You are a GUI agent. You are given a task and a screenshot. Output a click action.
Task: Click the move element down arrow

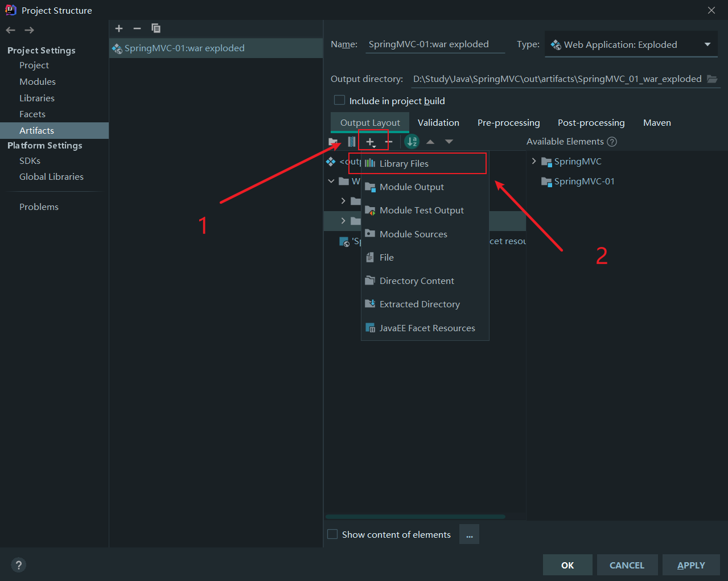[449, 142]
